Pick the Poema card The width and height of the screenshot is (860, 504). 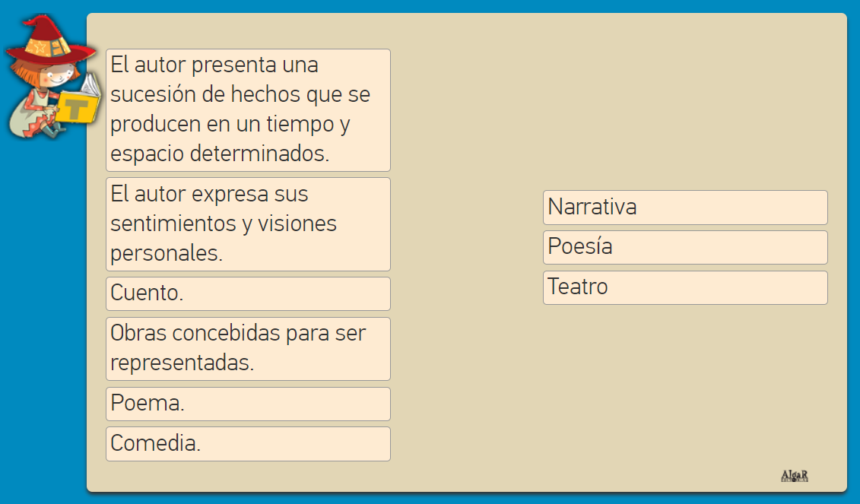248,404
